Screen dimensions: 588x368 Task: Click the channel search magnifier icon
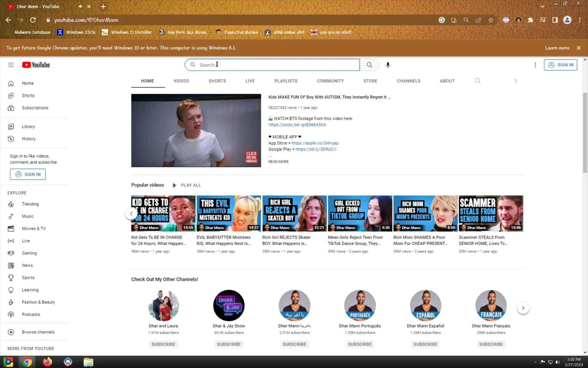pyautogui.click(x=477, y=81)
